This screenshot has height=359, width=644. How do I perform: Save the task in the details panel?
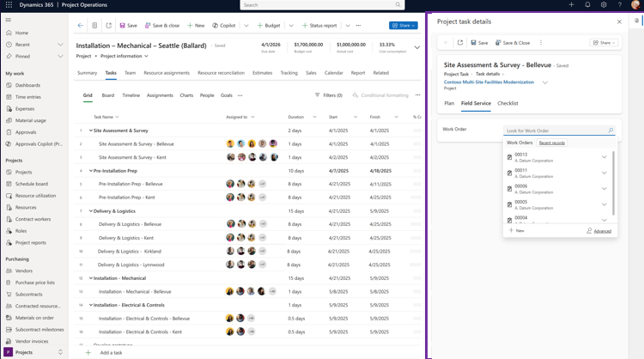pos(479,43)
